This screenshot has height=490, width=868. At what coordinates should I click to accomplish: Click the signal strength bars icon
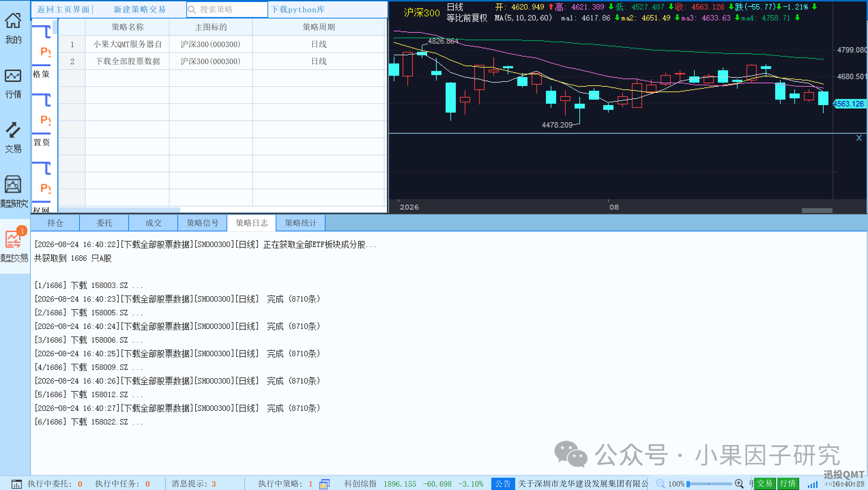813,484
